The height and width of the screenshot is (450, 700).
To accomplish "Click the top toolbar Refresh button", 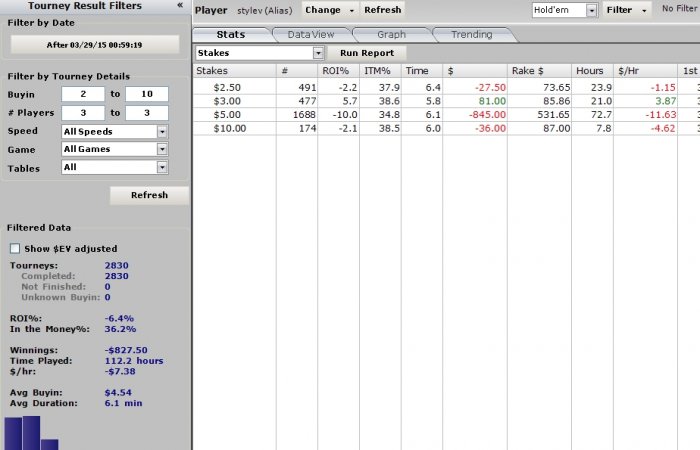I will pyautogui.click(x=383, y=10).
